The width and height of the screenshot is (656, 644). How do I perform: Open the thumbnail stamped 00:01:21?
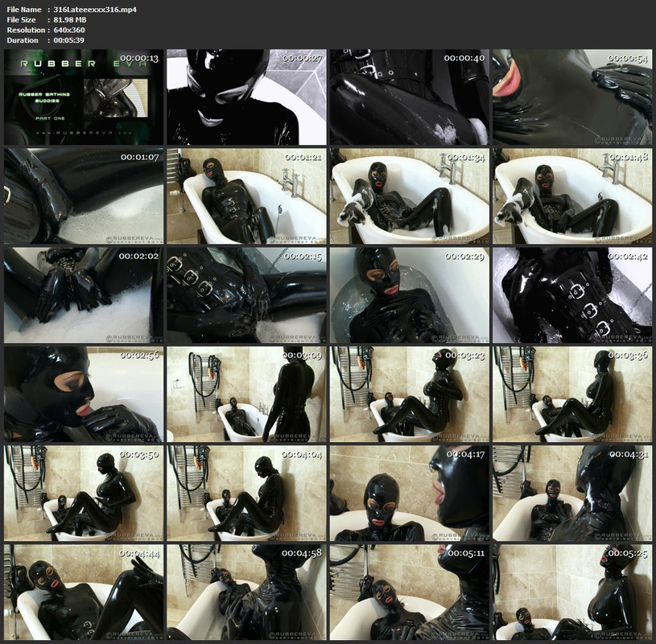pyautogui.click(x=246, y=196)
